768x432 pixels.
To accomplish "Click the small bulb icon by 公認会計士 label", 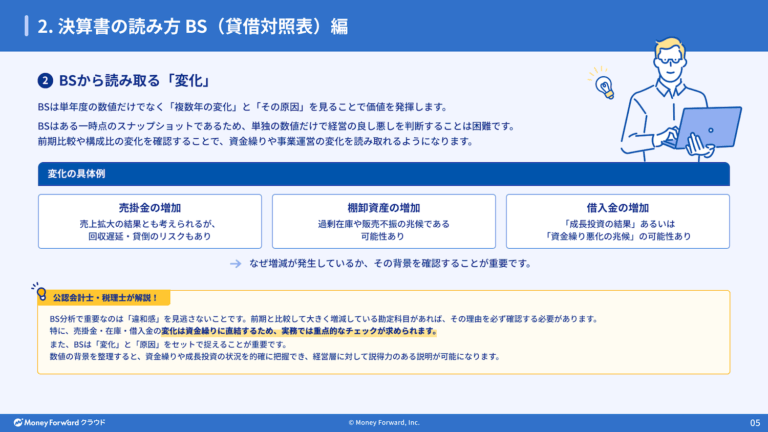I will pos(40,292).
